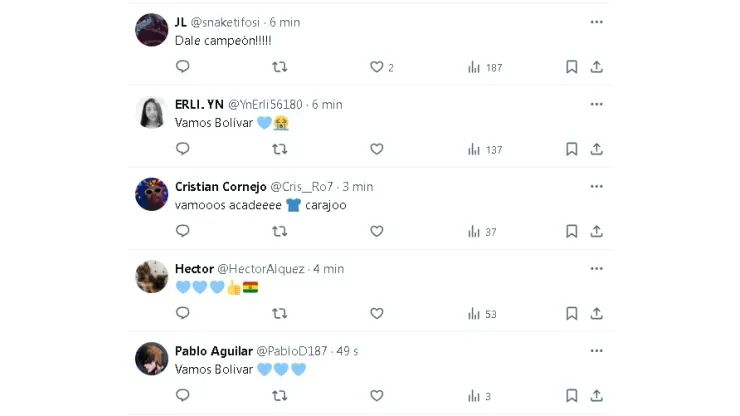Image resolution: width=740 pixels, height=416 pixels.
Task: Bookmark Hector's tweet
Action: [x=572, y=314]
